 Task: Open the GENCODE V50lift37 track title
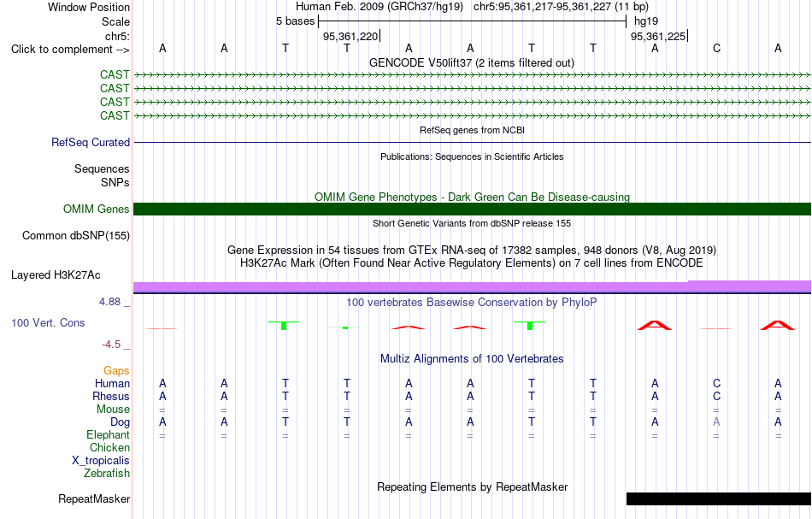point(471,62)
